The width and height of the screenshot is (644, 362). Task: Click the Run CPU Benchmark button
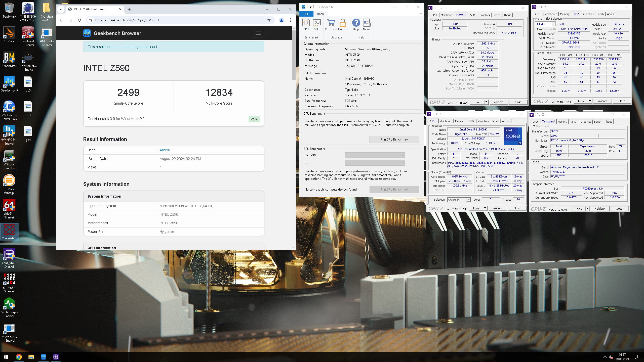(x=394, y=140)
